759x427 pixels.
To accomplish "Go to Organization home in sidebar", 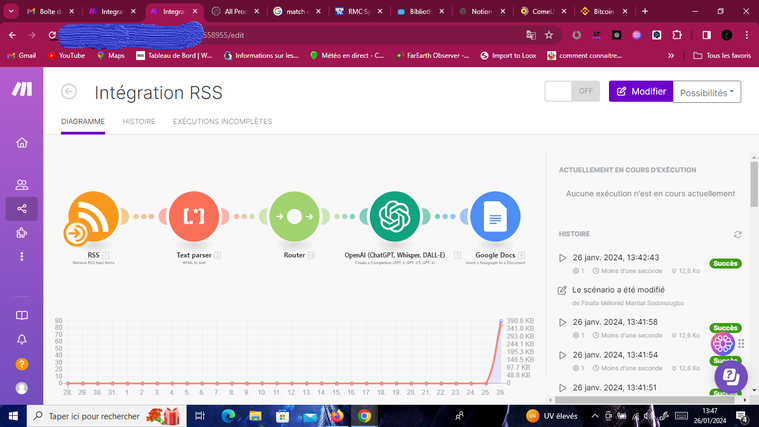I will click(x=22, y=143).
